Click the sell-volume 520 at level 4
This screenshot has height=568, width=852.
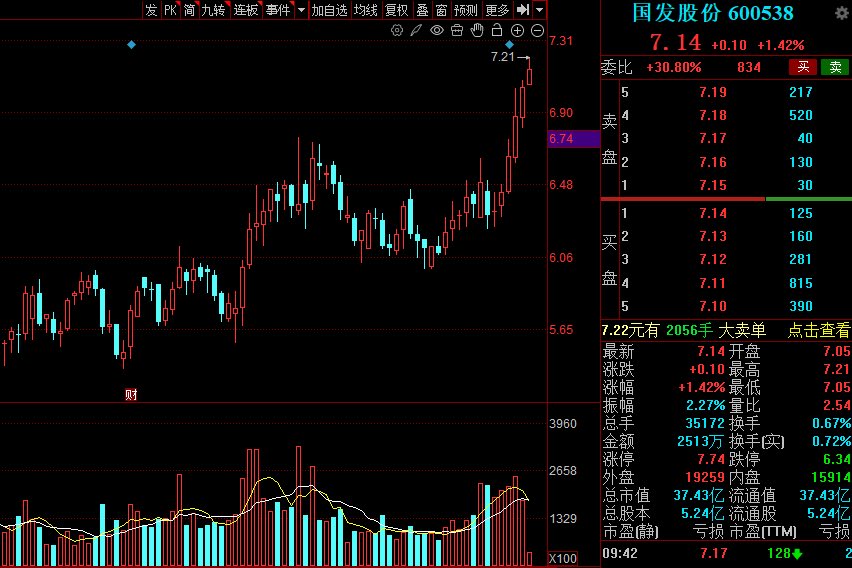(x=801, y=115)
